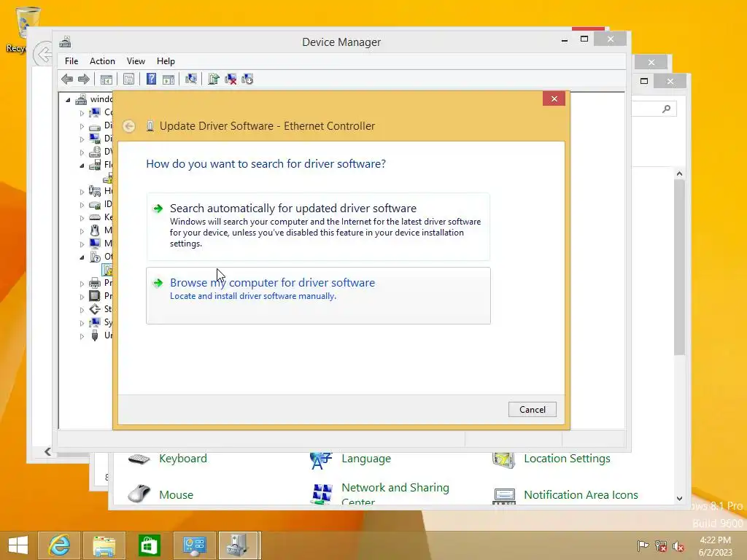Viewport: 747px width, 560px height.
Task: Open the Windows Store taskbar icon
Action: click(149, 545)
